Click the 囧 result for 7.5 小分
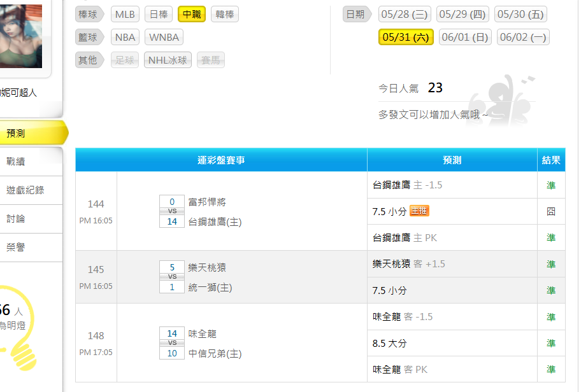Image resolution: width=588 pixels, height=392 pixels. tap(551, 211)
